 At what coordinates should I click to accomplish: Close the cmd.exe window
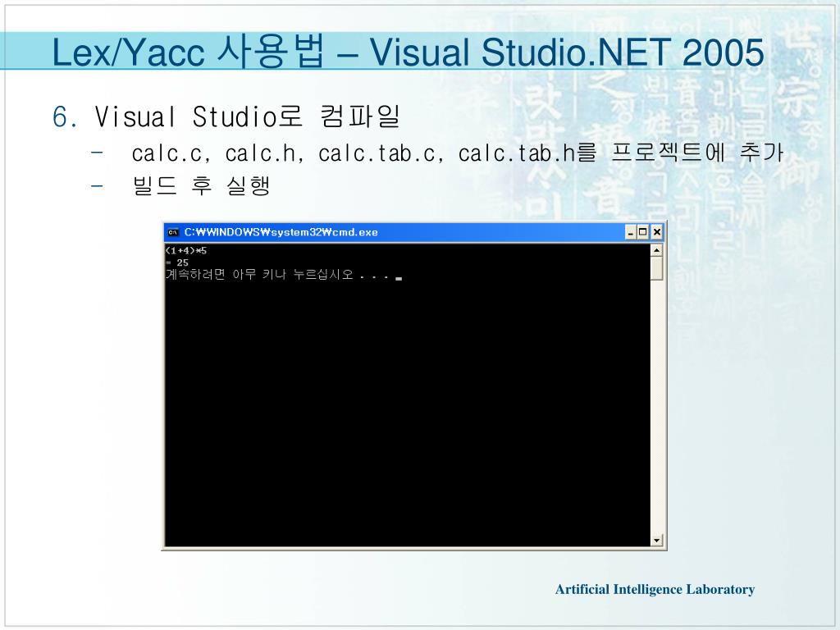point(657,232)
